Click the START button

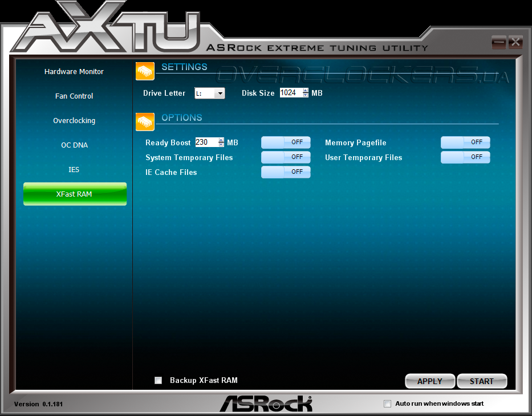click(482, 381)
